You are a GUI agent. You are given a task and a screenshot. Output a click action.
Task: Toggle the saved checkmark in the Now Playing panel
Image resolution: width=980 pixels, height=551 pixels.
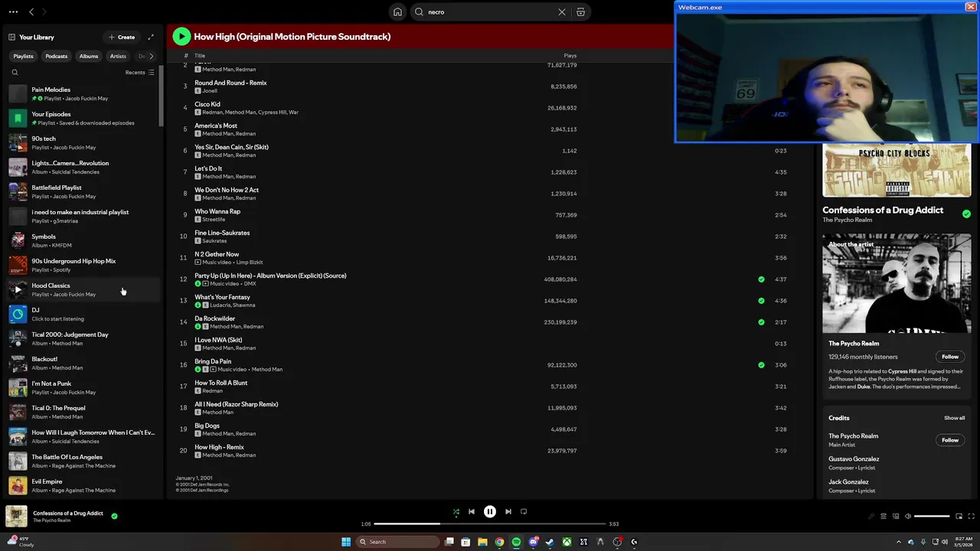tap(966, 214)
